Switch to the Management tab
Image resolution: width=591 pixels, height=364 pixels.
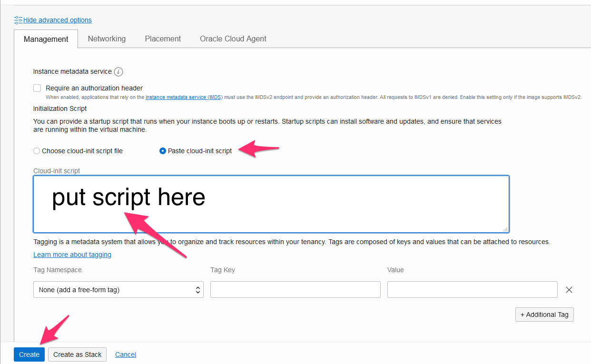click(x=46, y=39)
